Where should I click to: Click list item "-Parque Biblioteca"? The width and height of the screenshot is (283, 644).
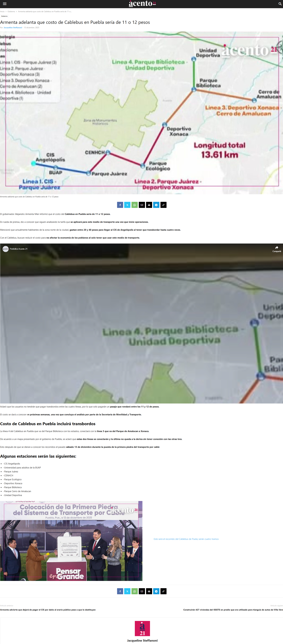pos(12,487)
